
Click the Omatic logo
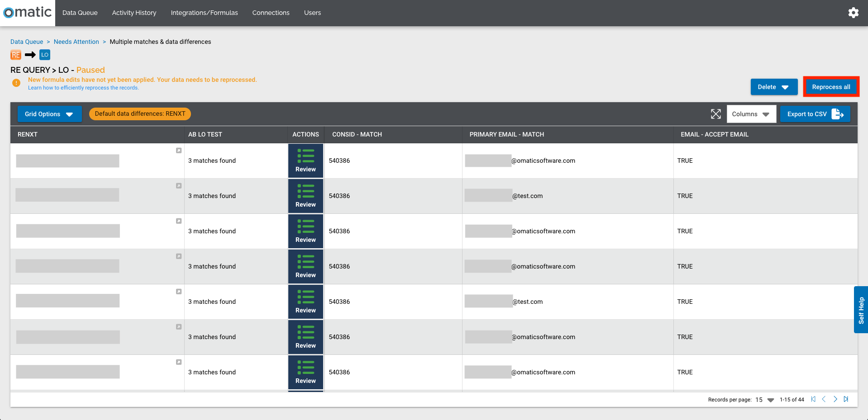[28, 13]
